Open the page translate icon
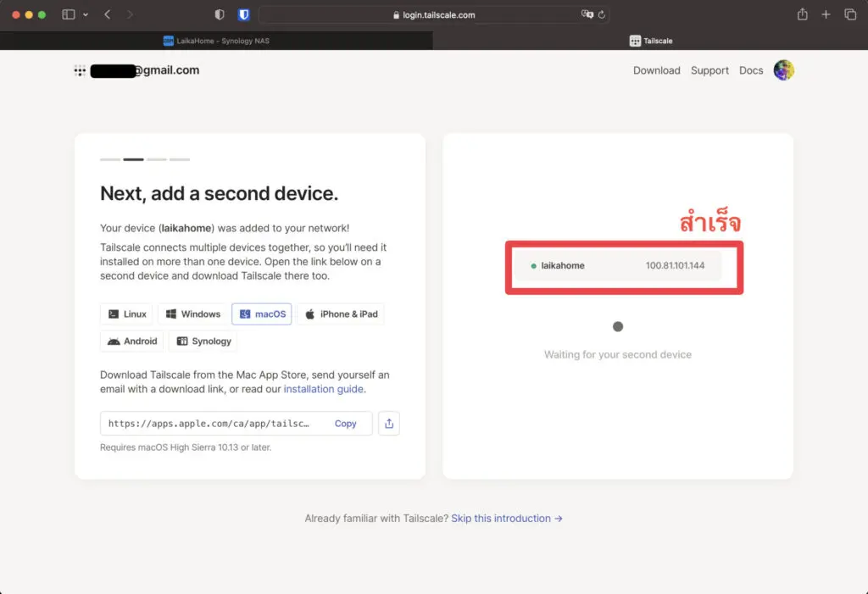Image resolution: width=868 pixels, height=594 pixels. tap(587, 14)
